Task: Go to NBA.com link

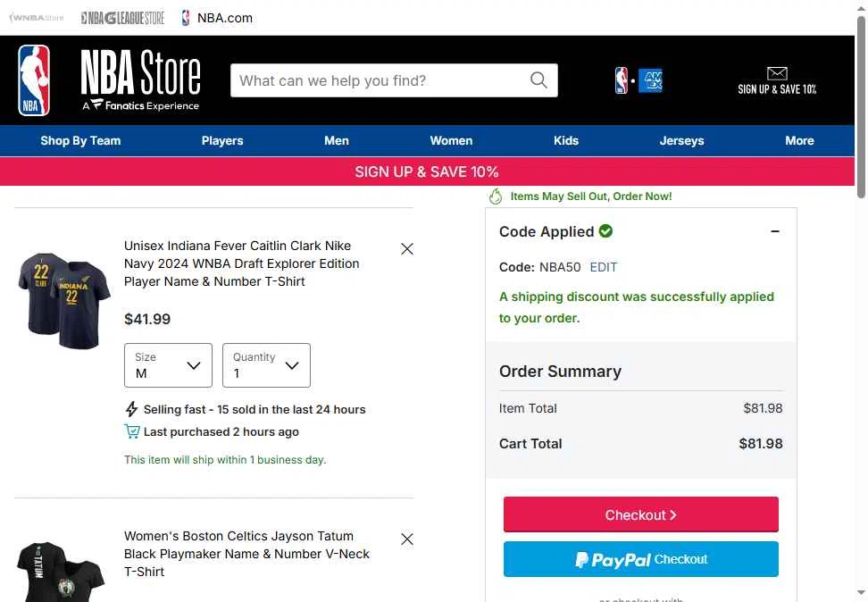Action: click(x=217, y=18)
